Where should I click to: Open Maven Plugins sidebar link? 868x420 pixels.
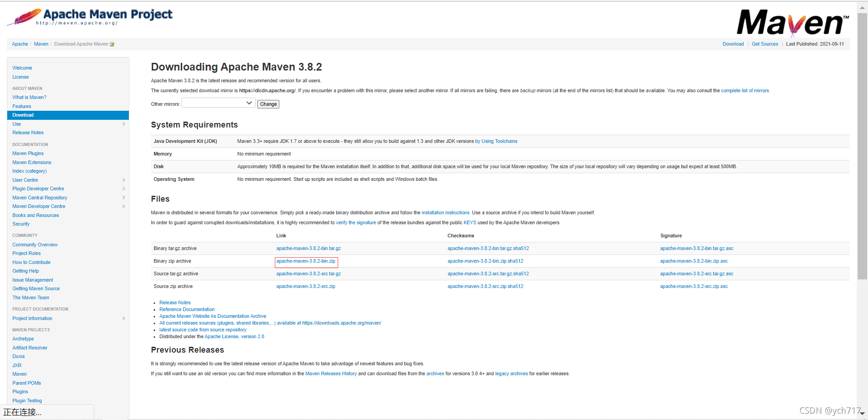tap(28, 153)
